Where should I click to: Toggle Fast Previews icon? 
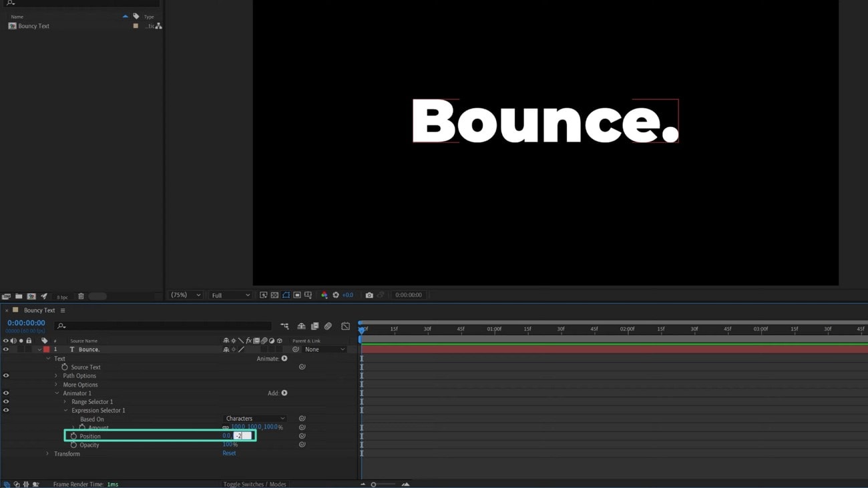[x=264, y=295]
